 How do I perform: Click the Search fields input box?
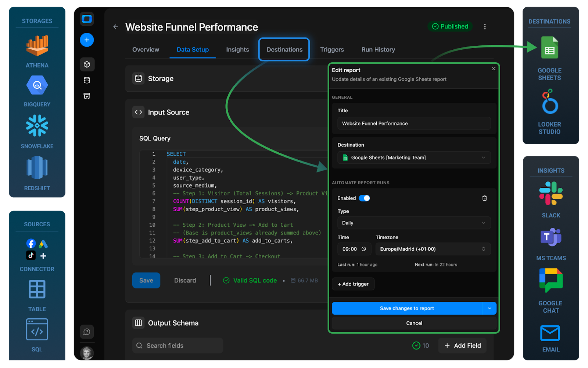178,345
